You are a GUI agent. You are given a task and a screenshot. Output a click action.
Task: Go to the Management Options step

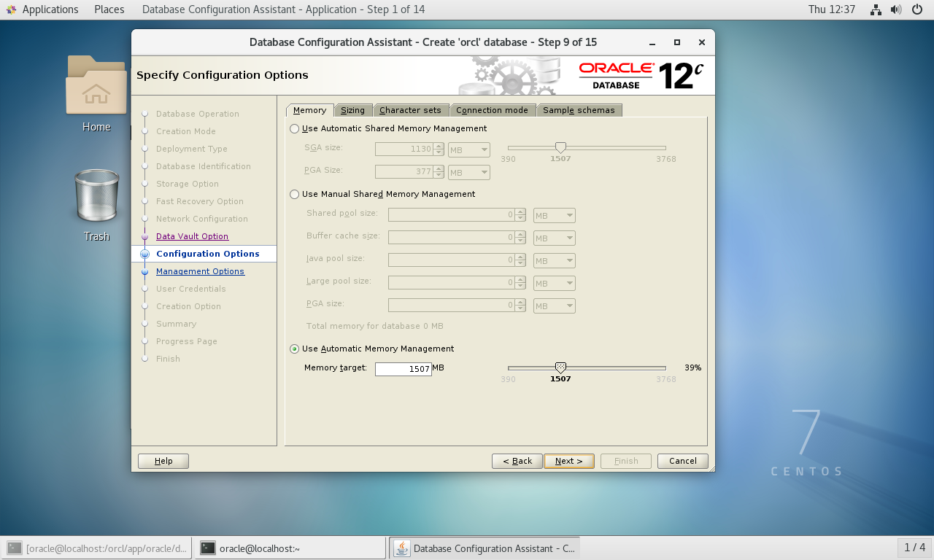coord(200,271)
